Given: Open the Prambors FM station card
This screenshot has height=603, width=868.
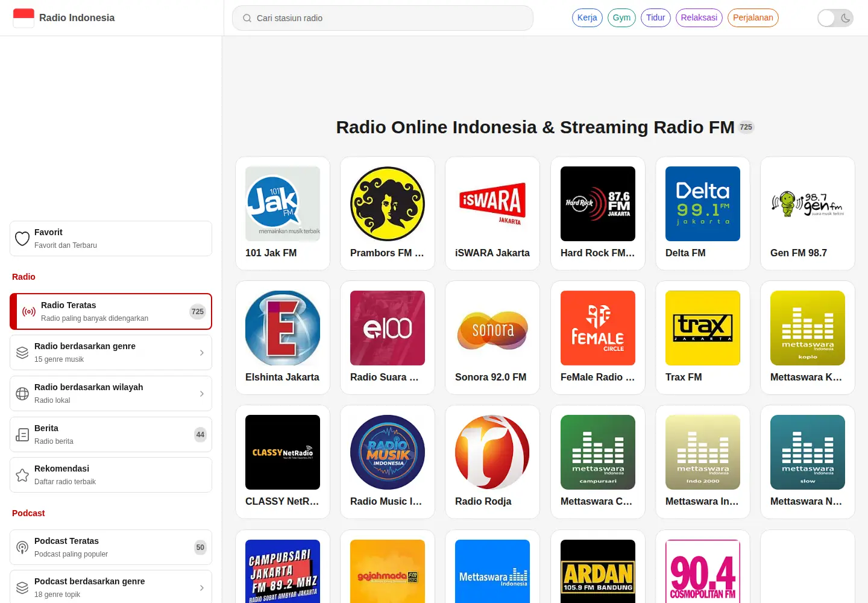Looking at the screenshot, I should click(388, 213).
